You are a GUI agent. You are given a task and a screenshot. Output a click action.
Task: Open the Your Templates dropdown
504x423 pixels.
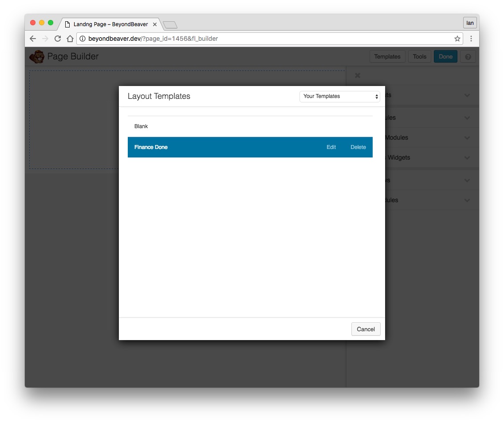[339, 96]
